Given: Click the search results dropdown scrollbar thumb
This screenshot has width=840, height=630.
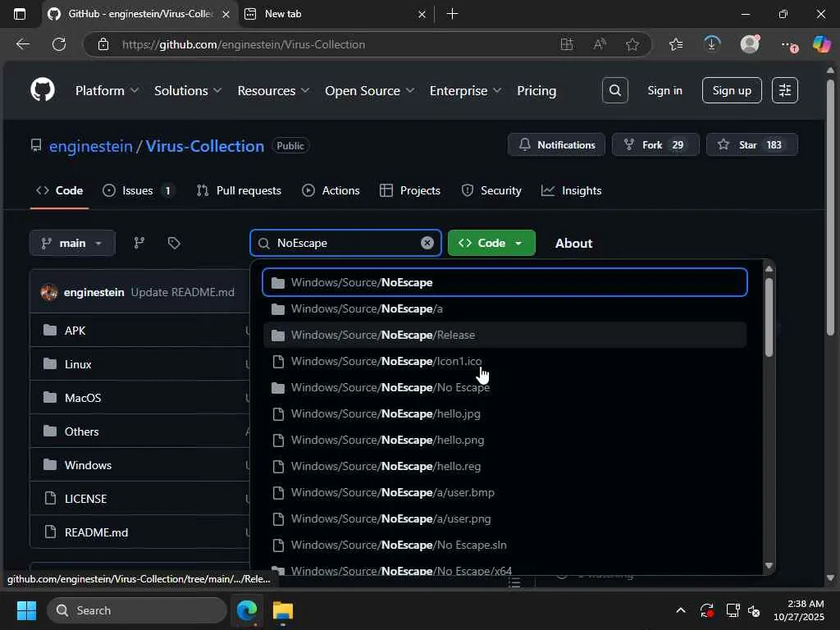Looking at the screenshot, I should coord(769,317).
